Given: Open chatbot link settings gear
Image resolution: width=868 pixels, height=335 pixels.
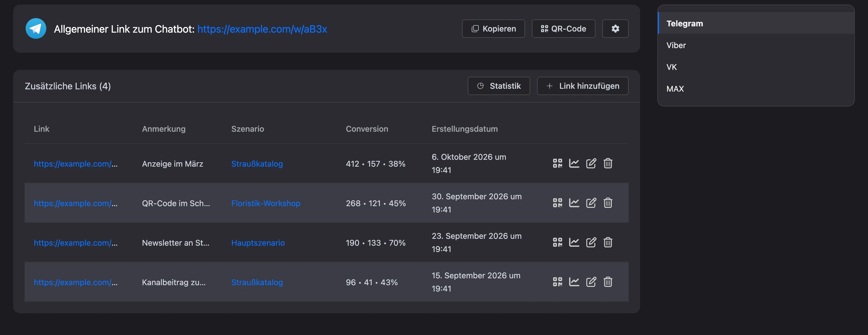Looking at the screenshot, I should (x=615, y=29).
